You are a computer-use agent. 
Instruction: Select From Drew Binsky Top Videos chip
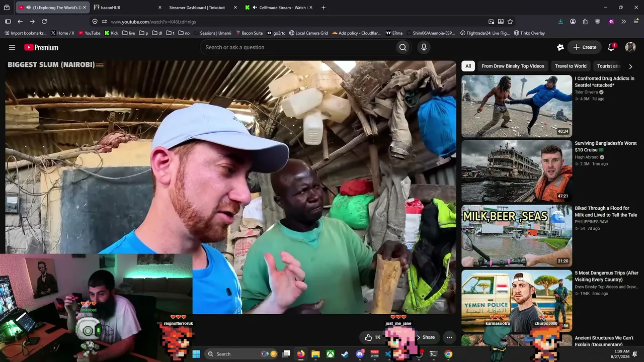click(513, 66)
